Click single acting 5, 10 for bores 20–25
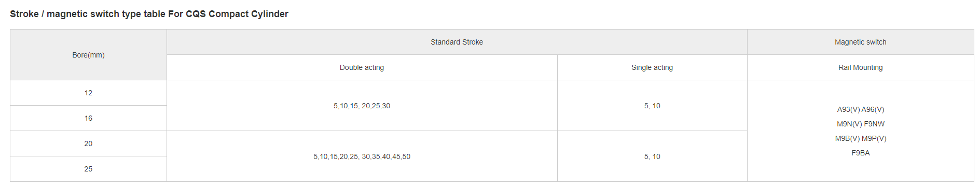Screen dimensions: 980x187 pyautogui.click(x=652, y=156)
